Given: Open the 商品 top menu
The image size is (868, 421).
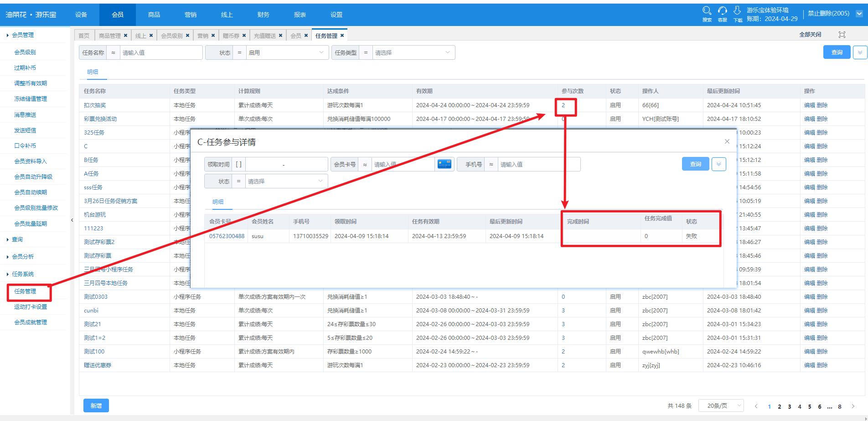Looking at the screenshot, I should point(154,15).
